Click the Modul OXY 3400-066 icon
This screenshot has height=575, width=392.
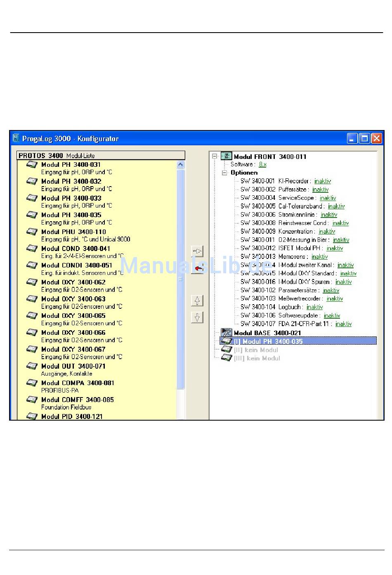click(32, 332)
